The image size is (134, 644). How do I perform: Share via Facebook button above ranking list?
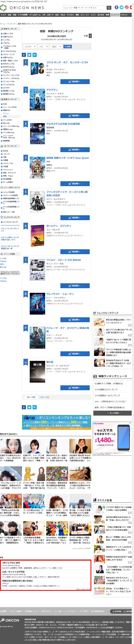24,55
